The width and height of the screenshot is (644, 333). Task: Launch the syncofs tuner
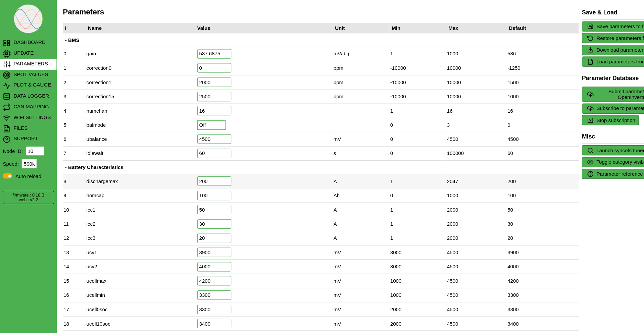pyautogui.click(x=613, y=151)
